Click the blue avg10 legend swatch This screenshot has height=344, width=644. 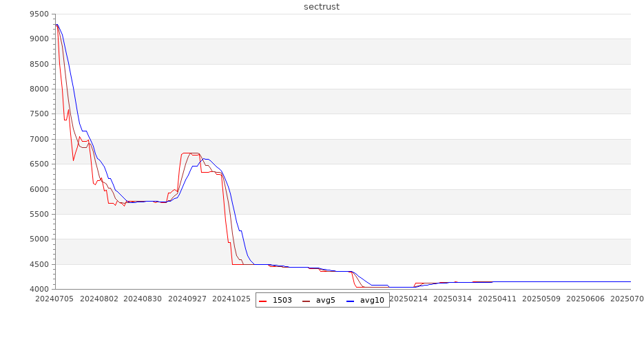(x=350, y=301)
